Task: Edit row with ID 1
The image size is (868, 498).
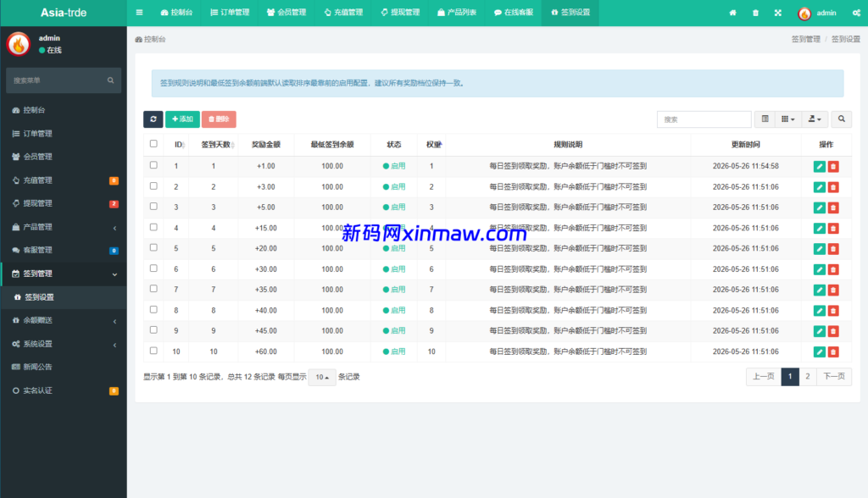Action: pos(820,167)
